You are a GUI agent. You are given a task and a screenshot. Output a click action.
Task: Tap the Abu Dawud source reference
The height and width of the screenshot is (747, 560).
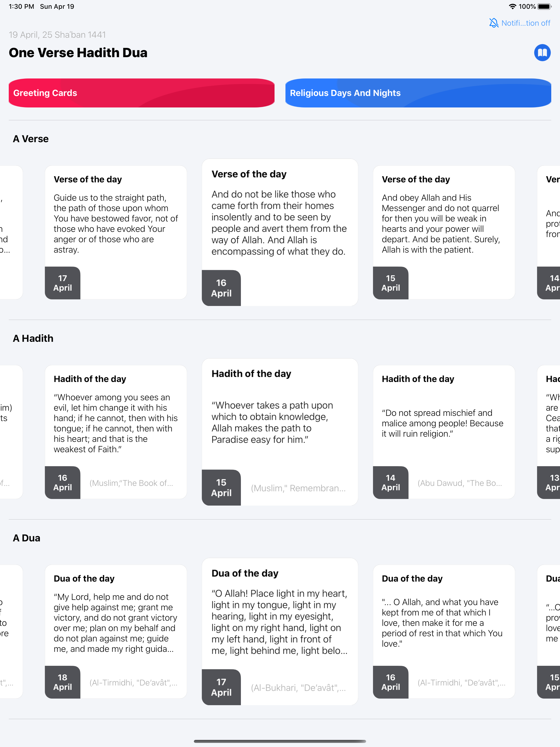pos(460,483)
